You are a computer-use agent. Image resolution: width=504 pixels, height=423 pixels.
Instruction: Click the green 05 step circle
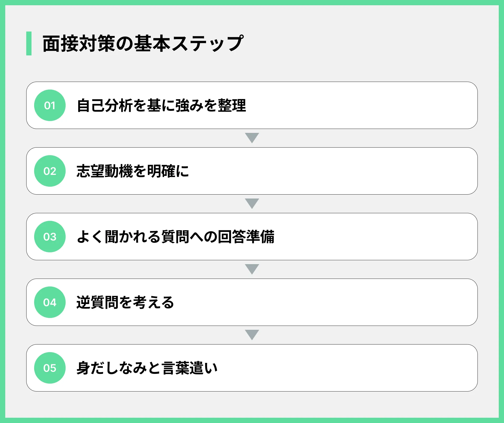click(x=50, y=368)
